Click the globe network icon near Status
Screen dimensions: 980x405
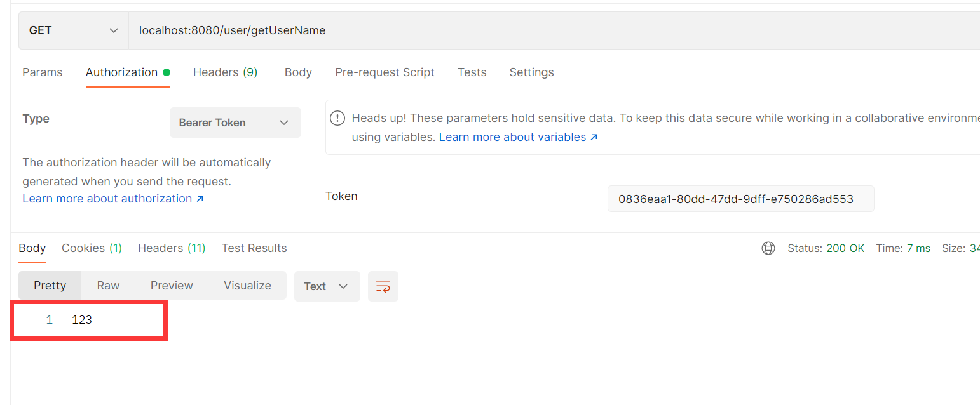(768, 248)
